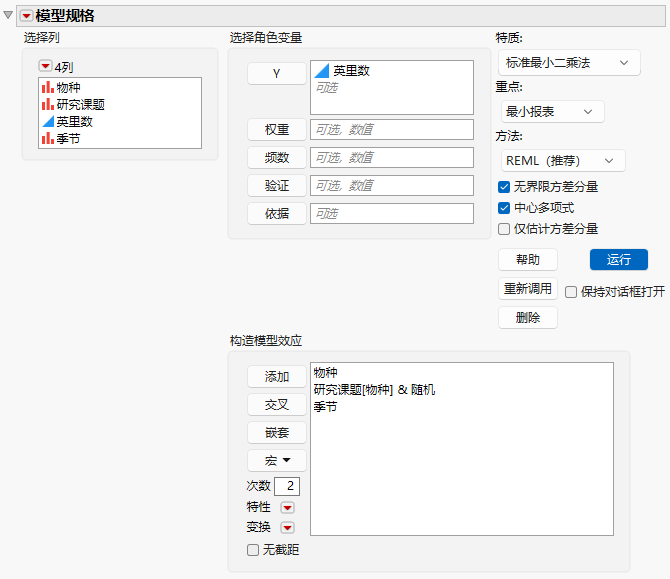Open the 重点 dropdown showing 最小报表
This screenshot has width=670, height=579.
[x=552, y=112]
